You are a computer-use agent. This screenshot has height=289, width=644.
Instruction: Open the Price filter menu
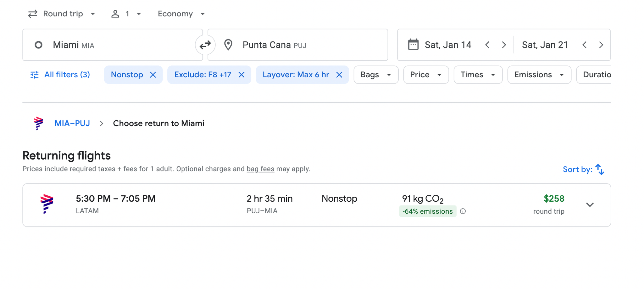[x=426, y=75]
